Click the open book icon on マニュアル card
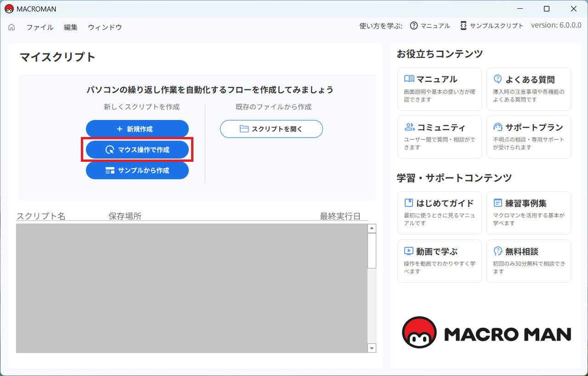The width and height of the screenshot is (588, 376). pos(409,79)
